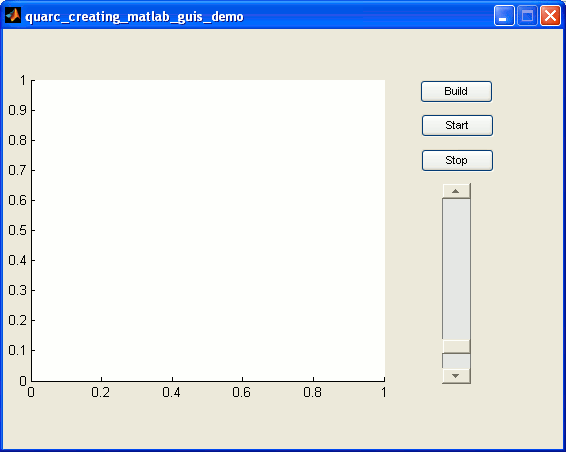Viewport: 566px width, 452px height.
Task: Stop the model with the Stop button
Action: tap(457, 160)
